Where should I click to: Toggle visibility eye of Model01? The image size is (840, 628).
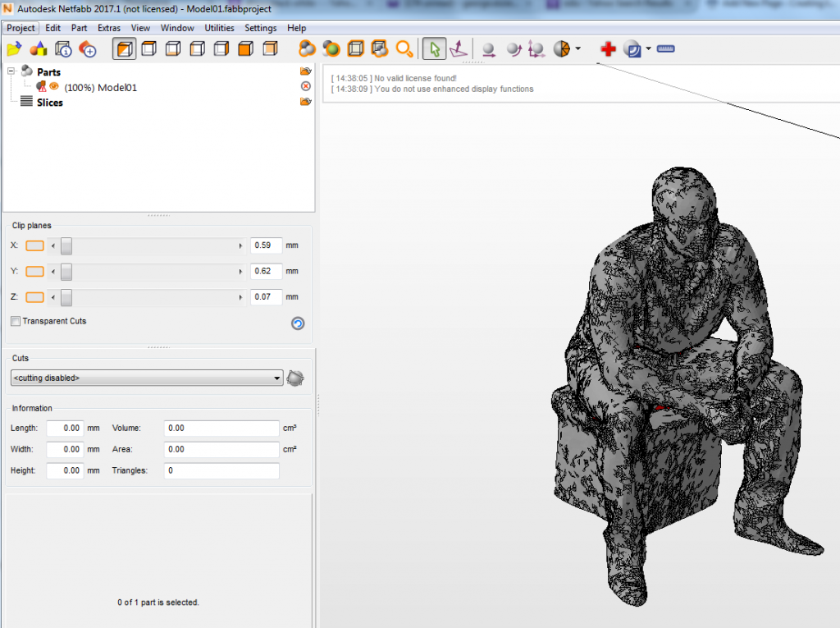tap(54, 86)
